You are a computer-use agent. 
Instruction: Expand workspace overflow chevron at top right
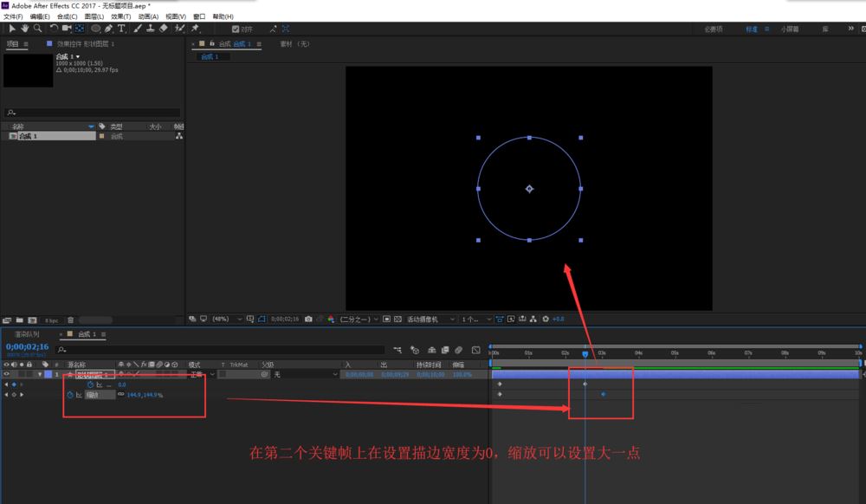point(850,29)
